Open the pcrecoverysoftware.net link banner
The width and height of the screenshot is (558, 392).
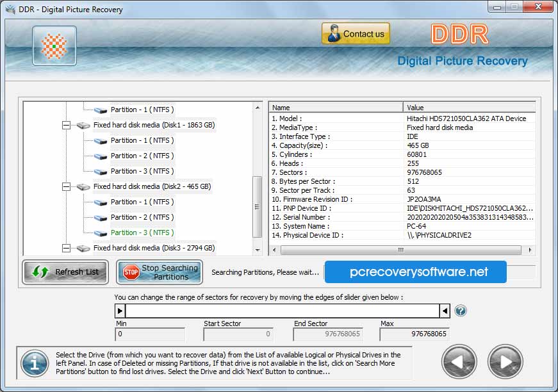click(x=415, y=272)
